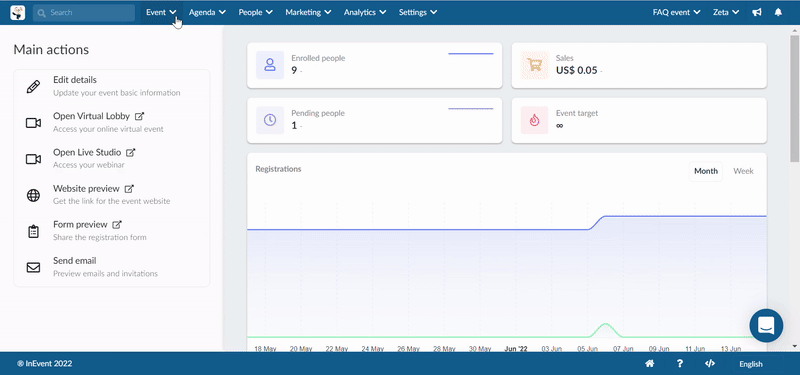Screen dimensions: 800x375
Task: Click external link icon beside Open Live Studio
Action: [131, 153]
